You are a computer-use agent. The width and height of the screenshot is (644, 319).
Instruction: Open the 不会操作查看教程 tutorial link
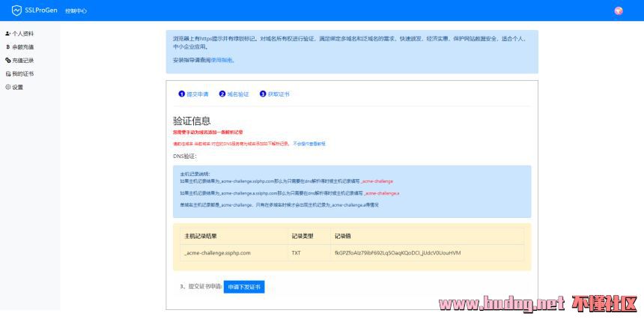click(309, 144)
